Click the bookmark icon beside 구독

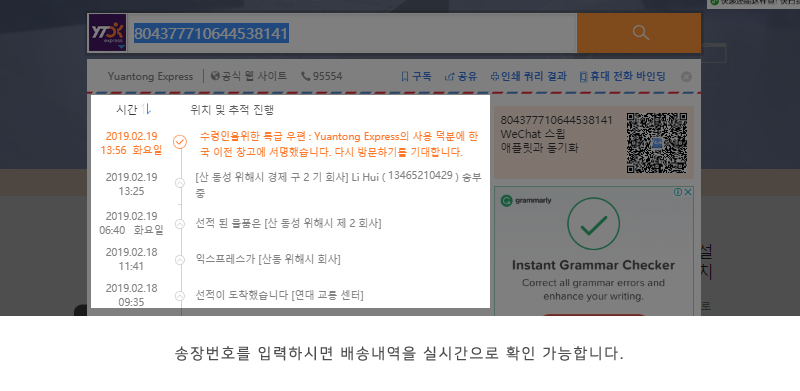click(405, 77)
